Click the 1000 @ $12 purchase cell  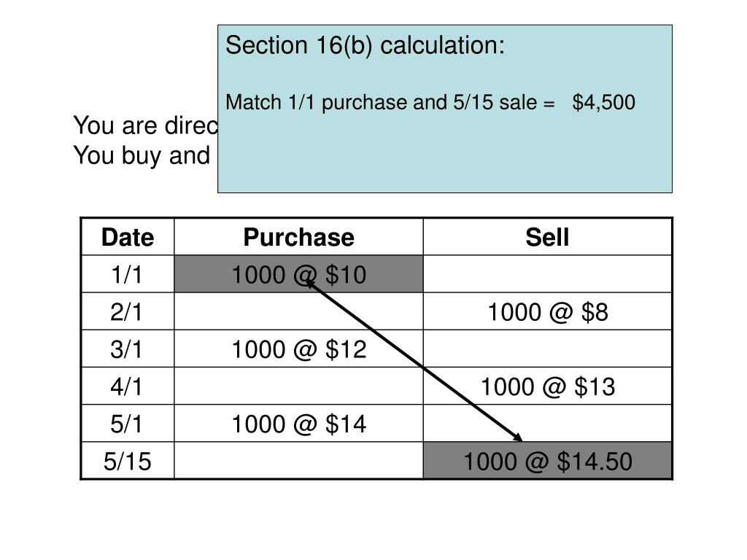click(x=298, y=349)
